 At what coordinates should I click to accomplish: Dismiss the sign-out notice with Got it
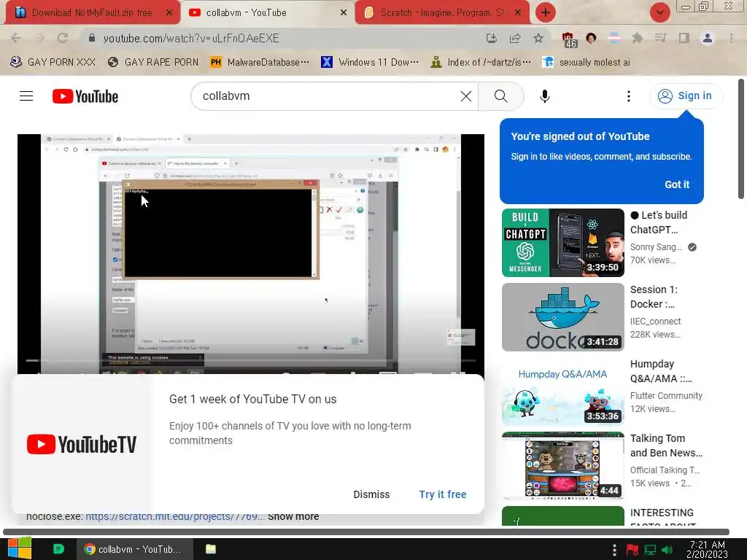point(677,184)
